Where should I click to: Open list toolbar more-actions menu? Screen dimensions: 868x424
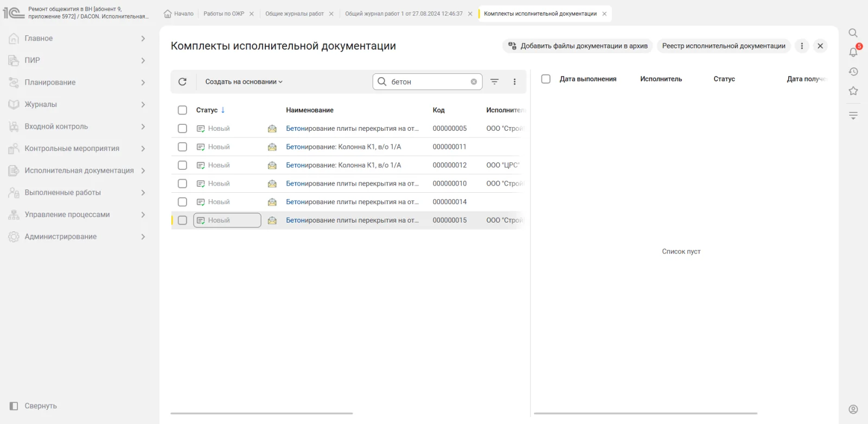514,81
